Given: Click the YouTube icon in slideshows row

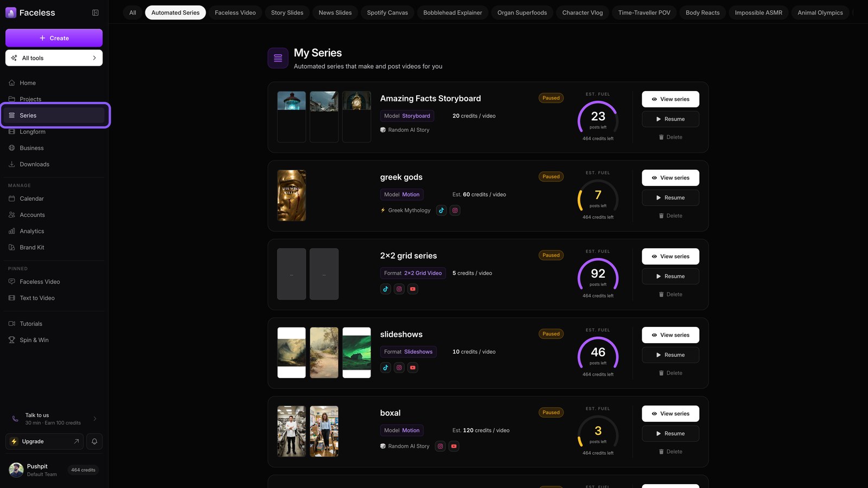Looking at the screenshot, I should click(x=413, y=368).
